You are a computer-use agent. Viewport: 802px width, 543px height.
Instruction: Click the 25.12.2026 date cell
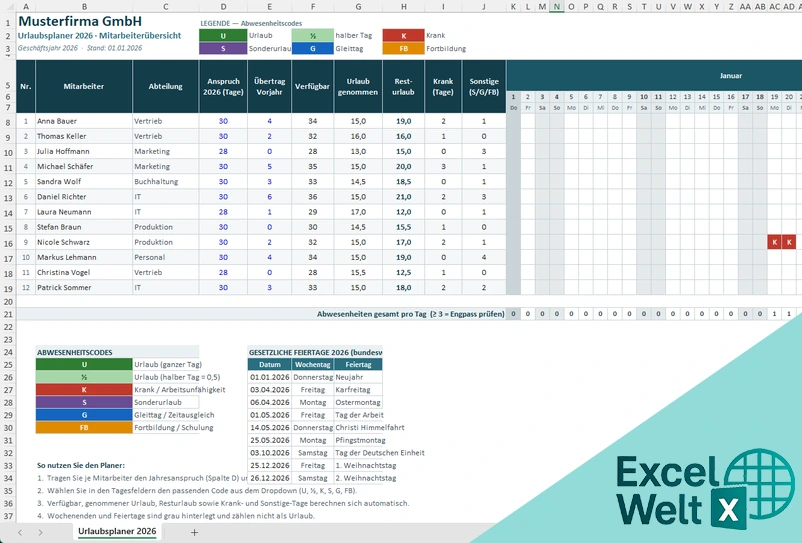pyautogui.click(x=270, y=465)
